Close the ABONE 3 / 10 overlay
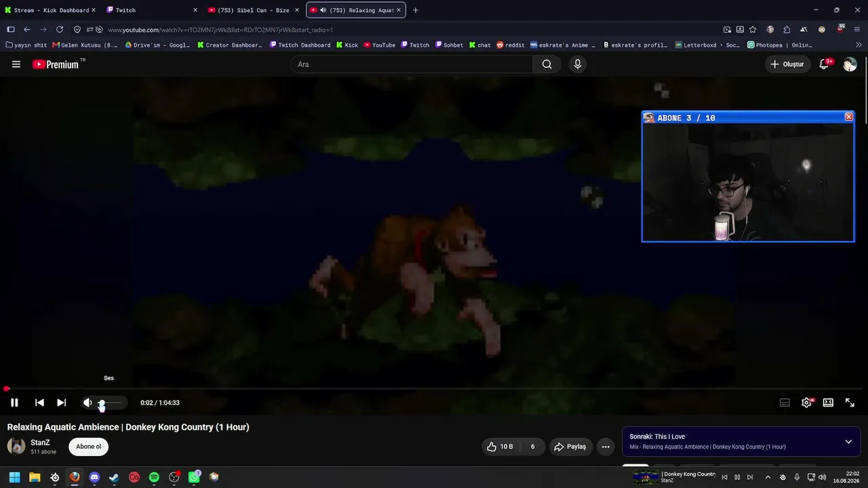 point(848,117)
